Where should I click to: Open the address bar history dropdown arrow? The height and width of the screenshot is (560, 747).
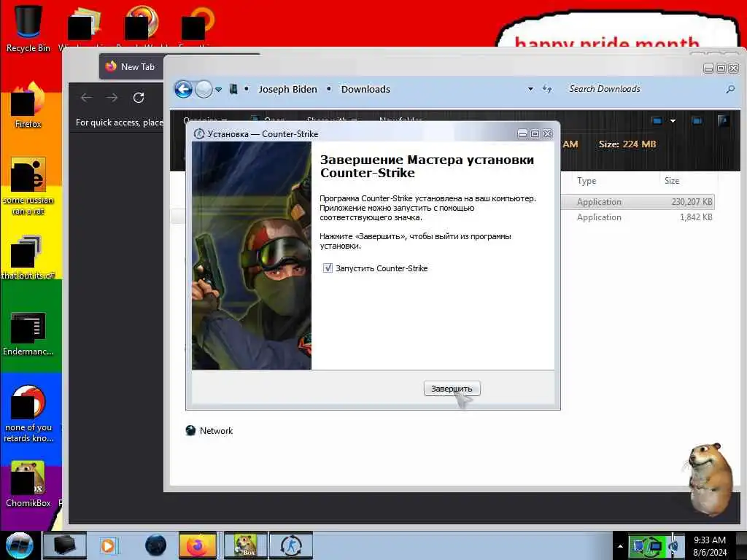(530, 89)
